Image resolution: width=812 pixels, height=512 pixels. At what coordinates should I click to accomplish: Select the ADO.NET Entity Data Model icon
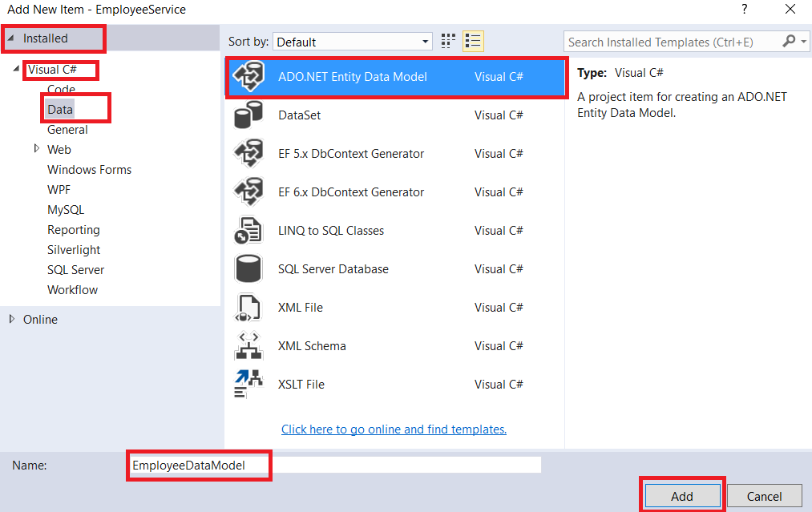tap(249, 77)
